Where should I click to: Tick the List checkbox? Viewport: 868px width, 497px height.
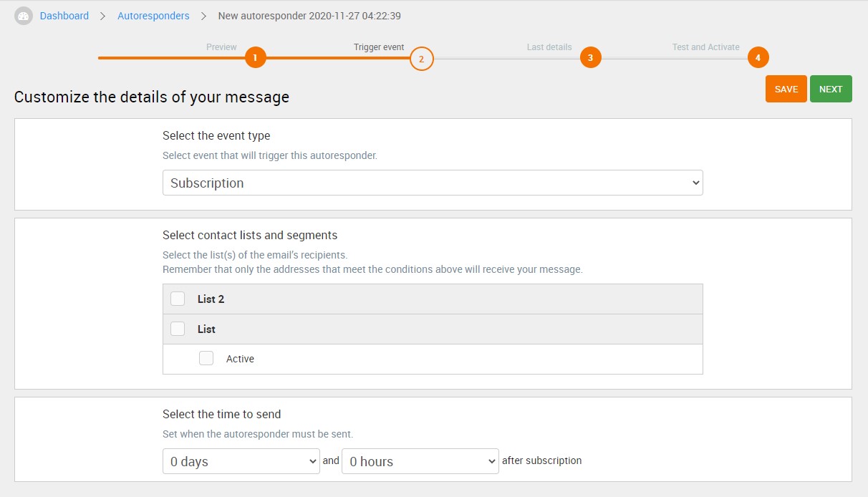(178, 329)
